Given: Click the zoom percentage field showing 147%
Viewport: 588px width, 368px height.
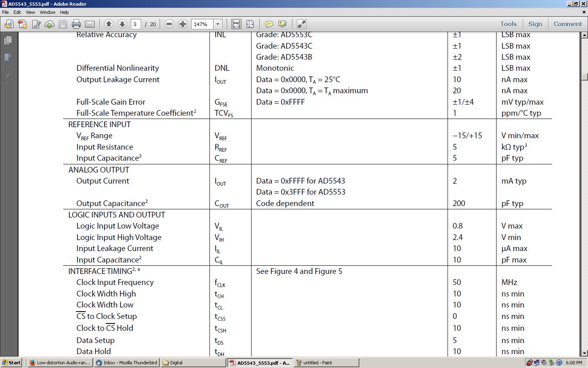Looking at the screenshot, I should tap(203, 24).
